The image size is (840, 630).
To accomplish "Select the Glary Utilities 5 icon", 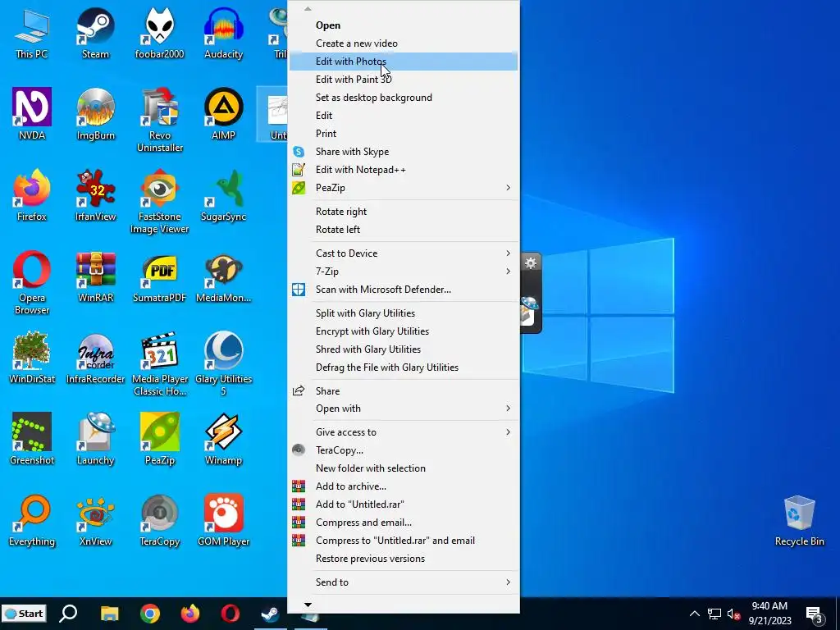I will (223, 363).
